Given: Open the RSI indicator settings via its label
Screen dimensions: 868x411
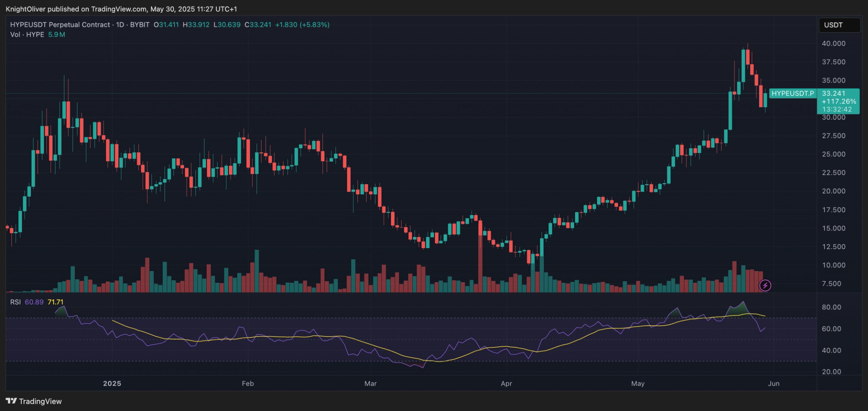Looking at the screenshot, I should (16, 302).
